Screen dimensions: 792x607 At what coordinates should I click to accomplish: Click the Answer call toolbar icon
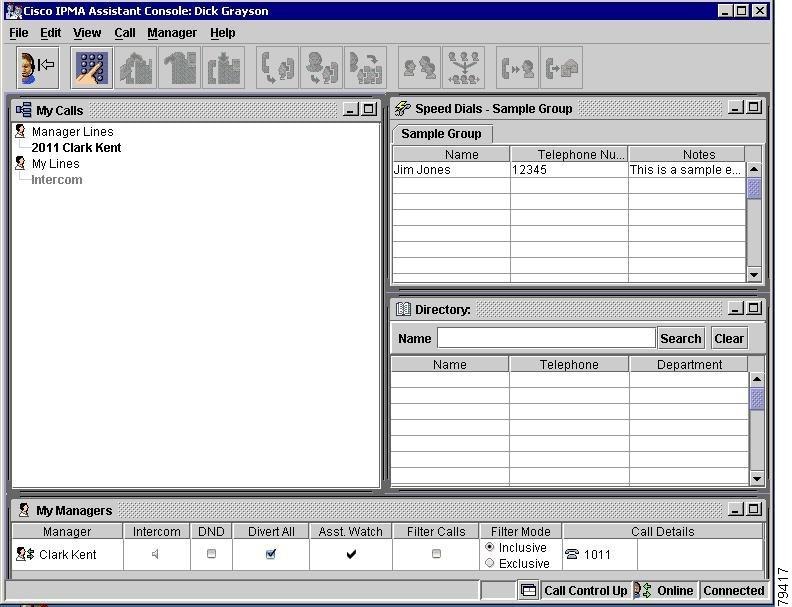pyautogui.click(x=136, y=68)
